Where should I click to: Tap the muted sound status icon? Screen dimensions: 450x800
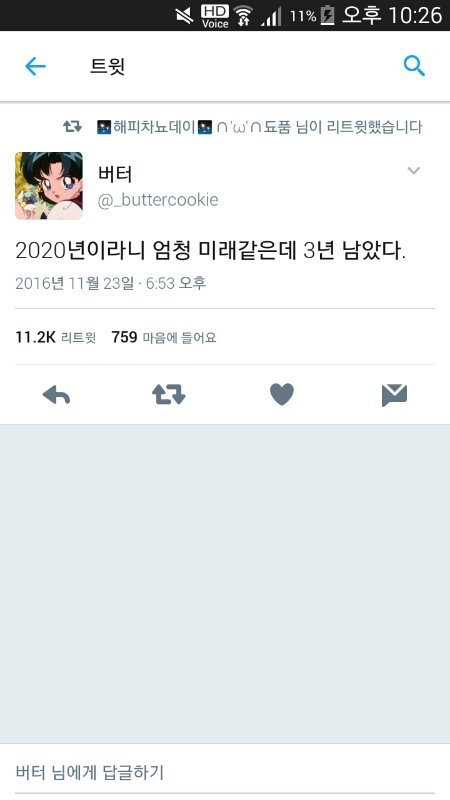(x=184, y=16)
